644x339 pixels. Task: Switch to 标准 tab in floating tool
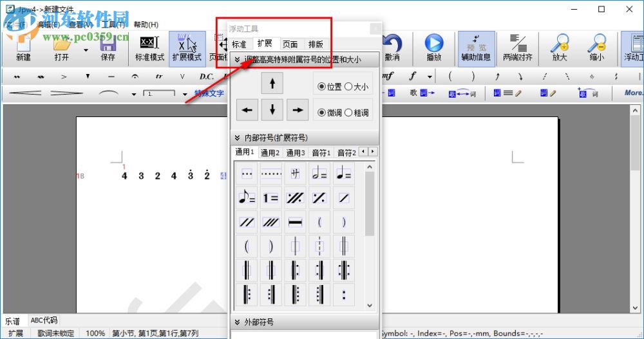239,44
